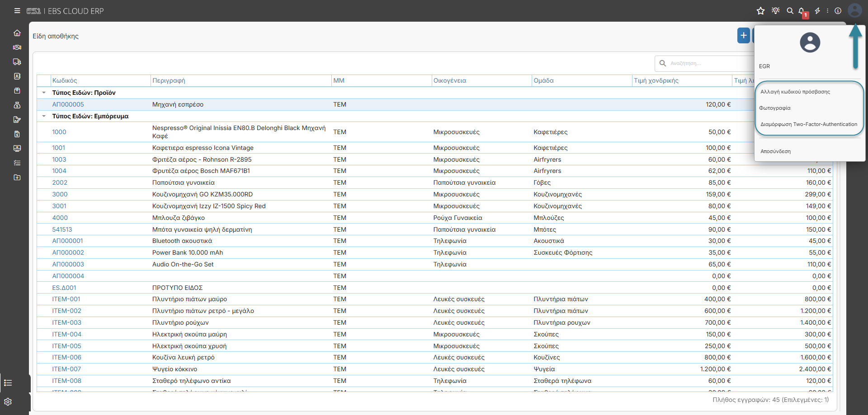Open the signed document sidebar module
This screenshot has width=868, height=415.
click(x=17, y=120)
